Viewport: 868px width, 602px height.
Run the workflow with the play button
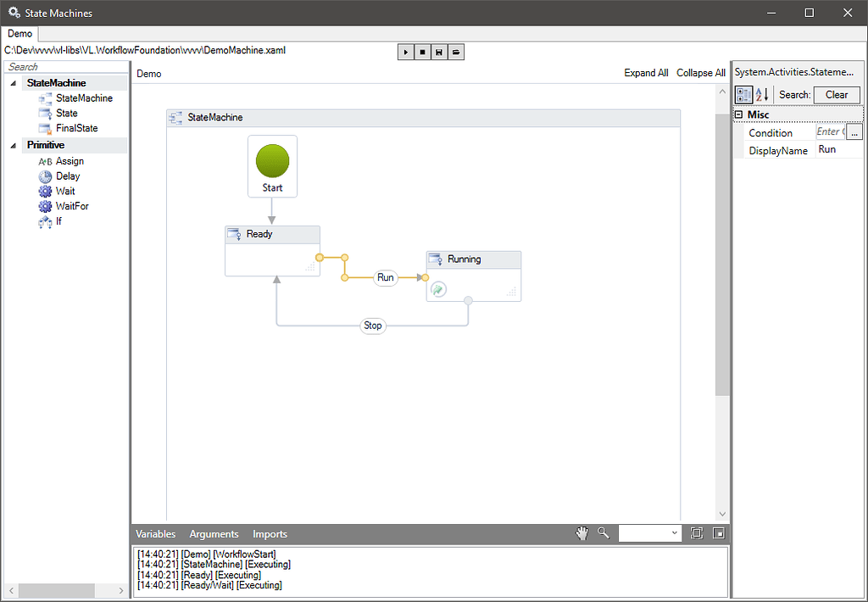[405, 52]
